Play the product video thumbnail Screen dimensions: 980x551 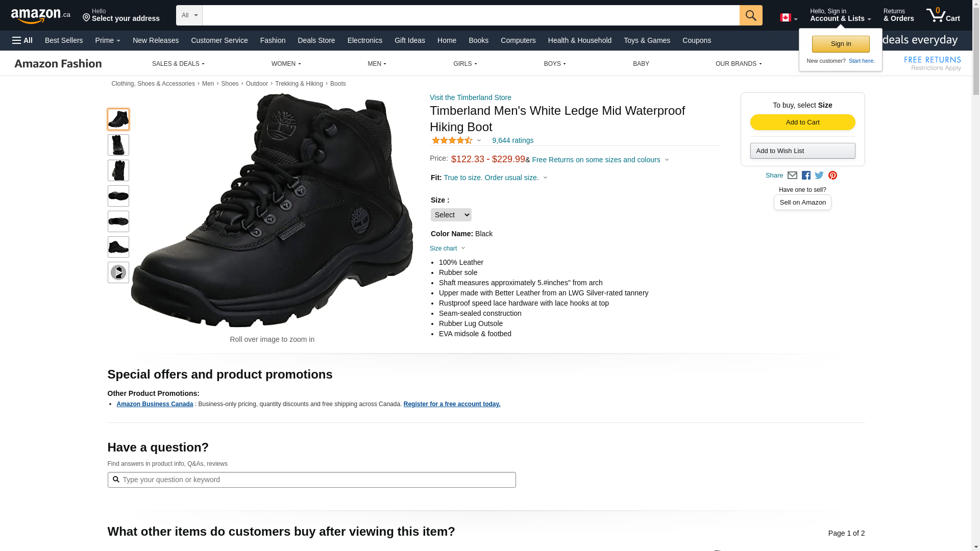pyautogui.click(x=118, y=272)
